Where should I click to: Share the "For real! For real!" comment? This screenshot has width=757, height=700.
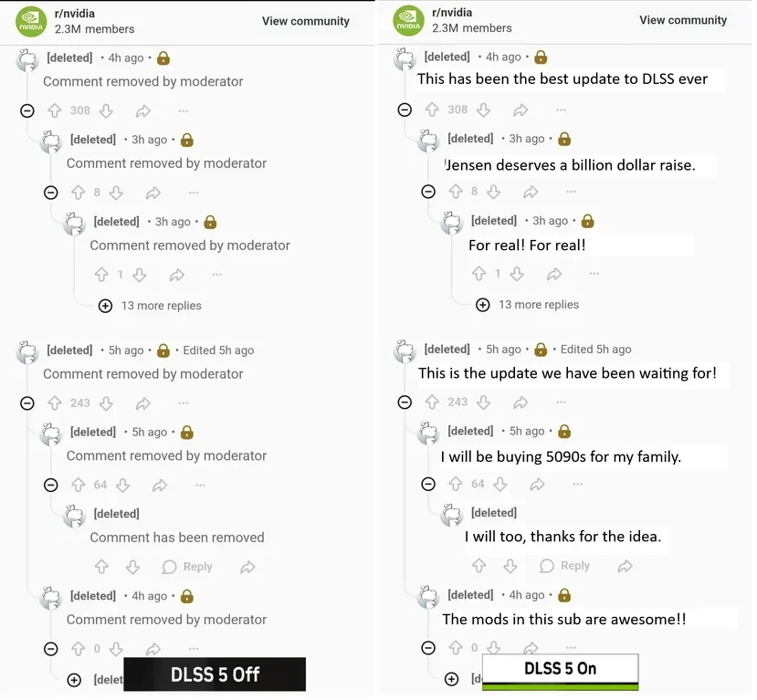(x=554, y=274)
